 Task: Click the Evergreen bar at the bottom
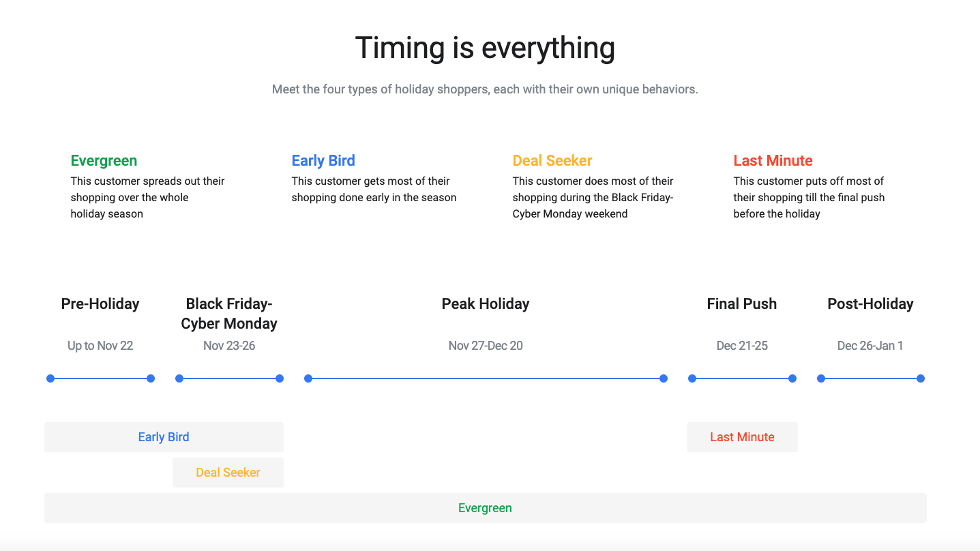pyautogui.click(x=485, y=508)
